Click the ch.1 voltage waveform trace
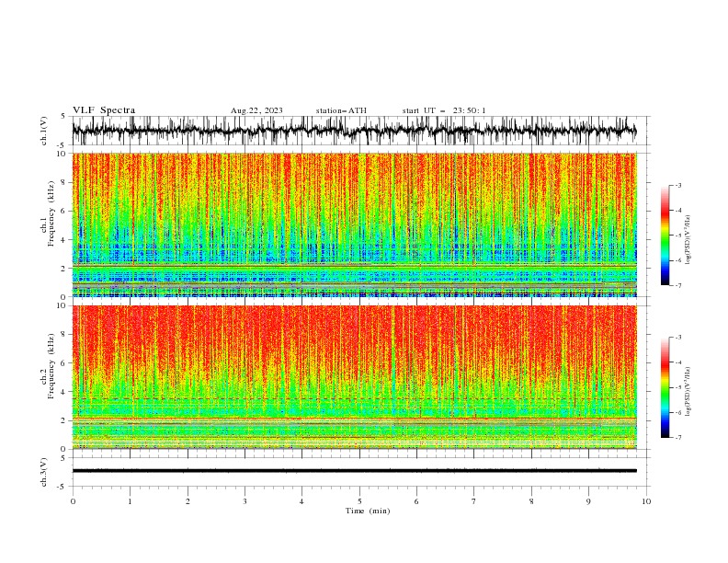Image resolution: width=728 pixels, height=563 pixels. coord(354,131)
